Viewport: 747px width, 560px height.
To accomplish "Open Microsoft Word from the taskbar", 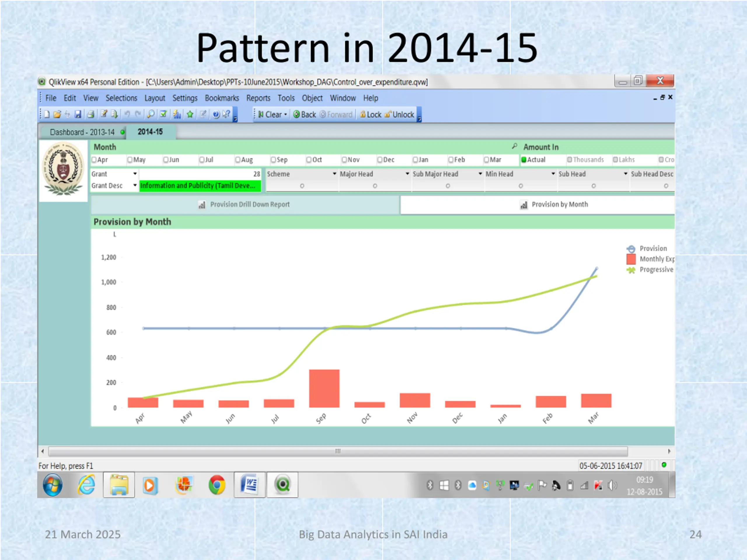I will (x=249, y=485).
